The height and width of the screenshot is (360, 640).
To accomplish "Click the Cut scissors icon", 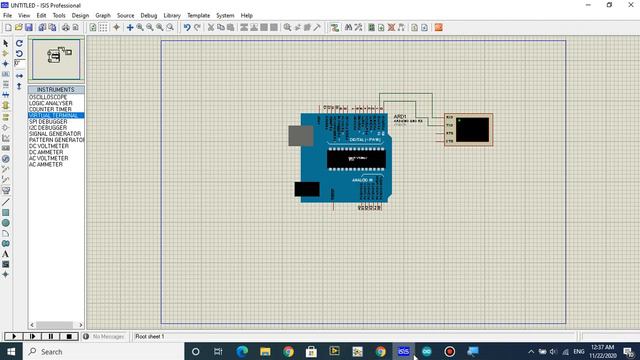I will click(211, 27).
